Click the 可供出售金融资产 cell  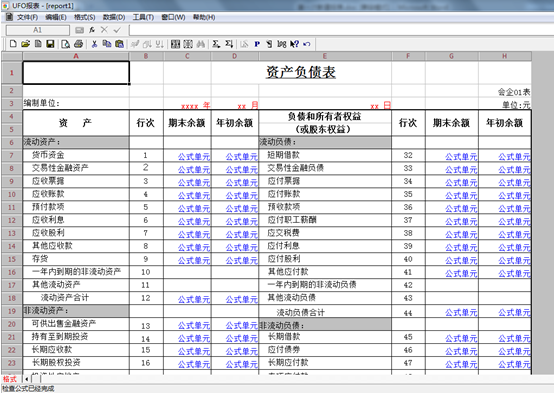tap(76, 324)
